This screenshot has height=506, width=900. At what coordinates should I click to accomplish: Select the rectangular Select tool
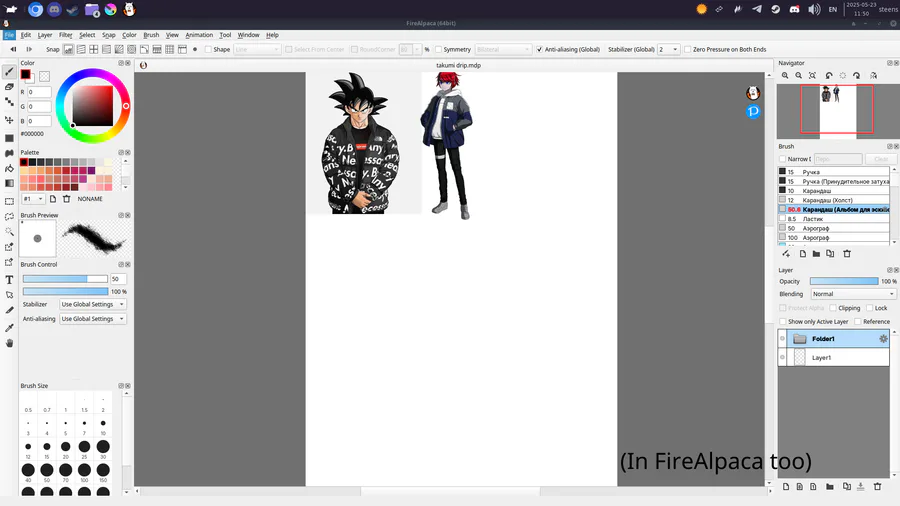9,202
